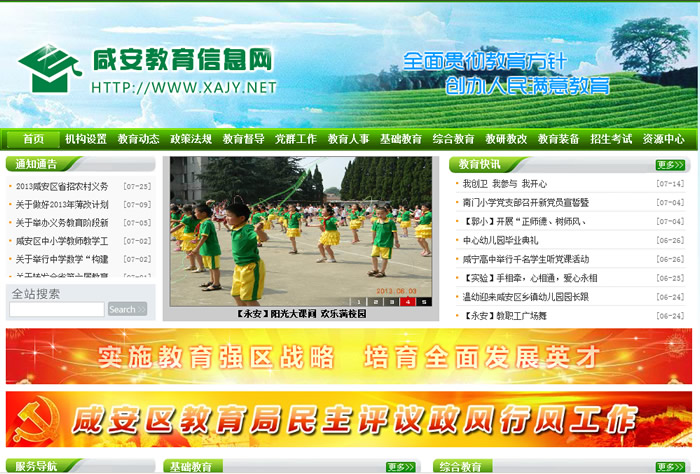Image resolution: width=700 pixels, height=474 pixels.
Task: Open the 机构设置 menu item
Action: [86, 139]
